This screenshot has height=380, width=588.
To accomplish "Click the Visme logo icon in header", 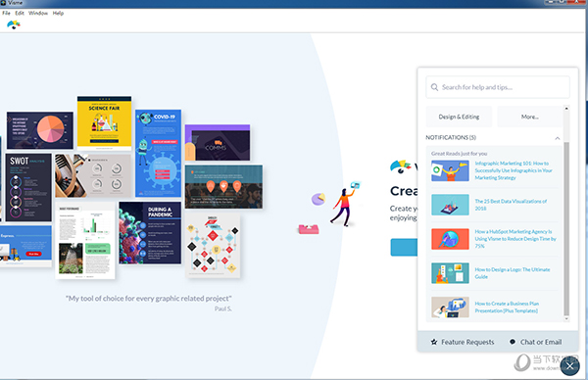I will pos(14,24).
